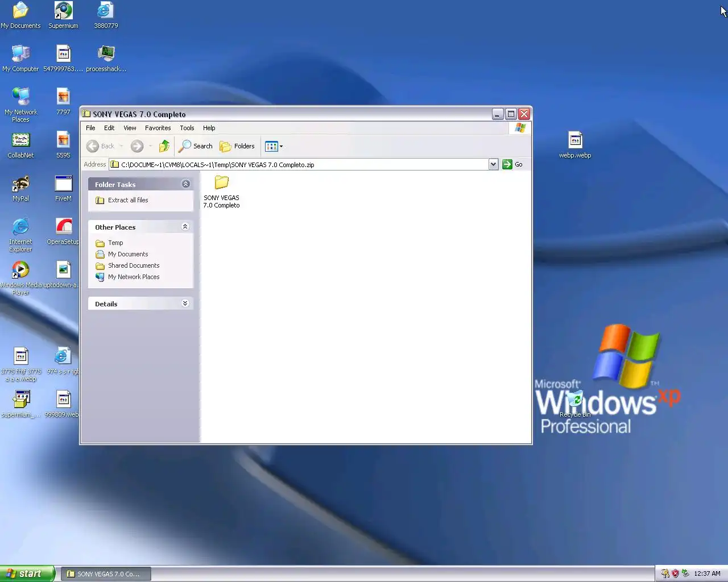Open the File menu
The height and width of the screenshot is (582, 728).
click(90, 128)
